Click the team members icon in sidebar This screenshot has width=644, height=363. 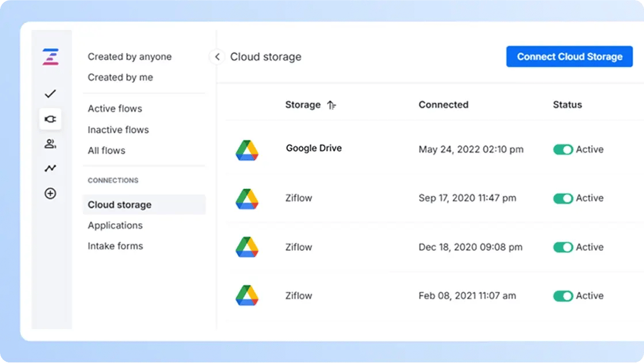[x=51, y=144]
